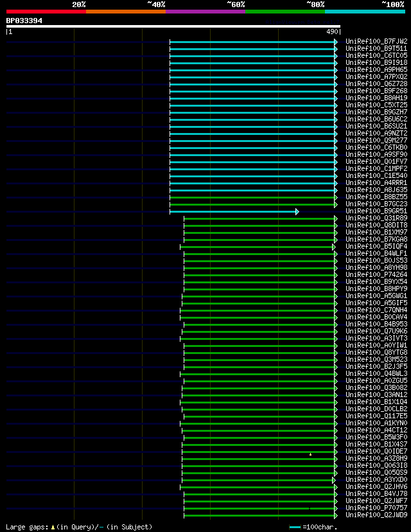This screenshot has height=532, width=411.
Task: Select the UniRef100_B8AH19 label
Action: [x=376, y=98]
